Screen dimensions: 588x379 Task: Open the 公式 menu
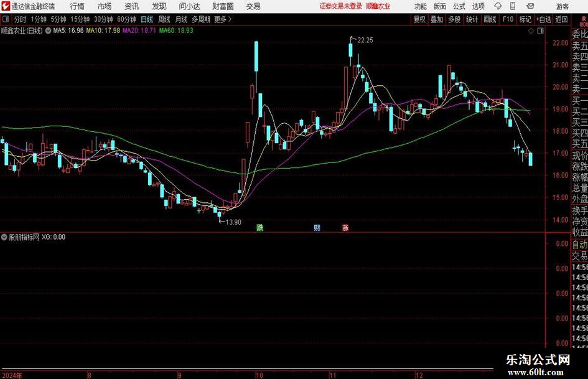459,6
